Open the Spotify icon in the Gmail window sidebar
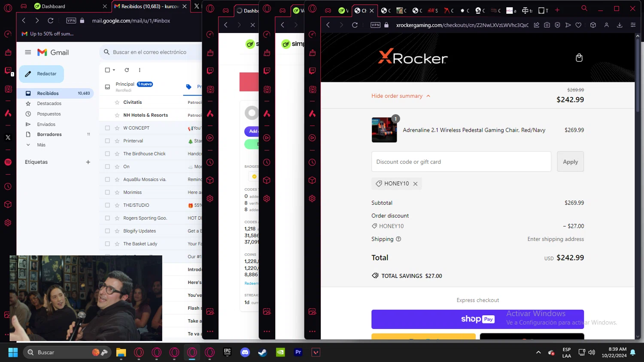644x362 pixels. click(x=8, y=162)
